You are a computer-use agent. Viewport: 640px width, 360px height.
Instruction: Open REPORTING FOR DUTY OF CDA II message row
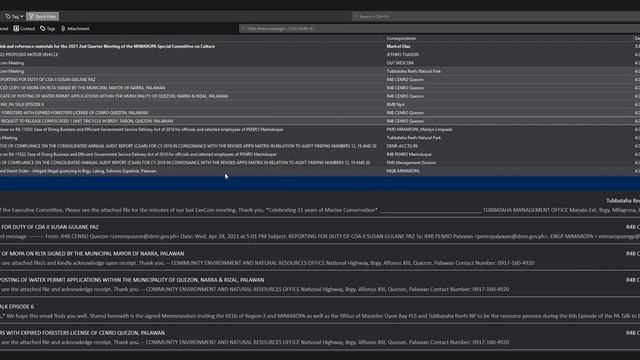(x=320, y=80)
